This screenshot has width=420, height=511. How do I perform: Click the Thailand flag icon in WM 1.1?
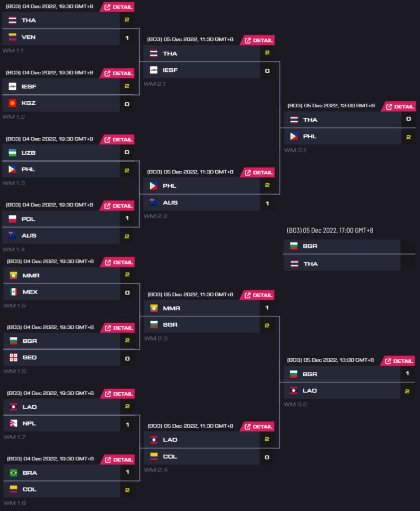11,20
